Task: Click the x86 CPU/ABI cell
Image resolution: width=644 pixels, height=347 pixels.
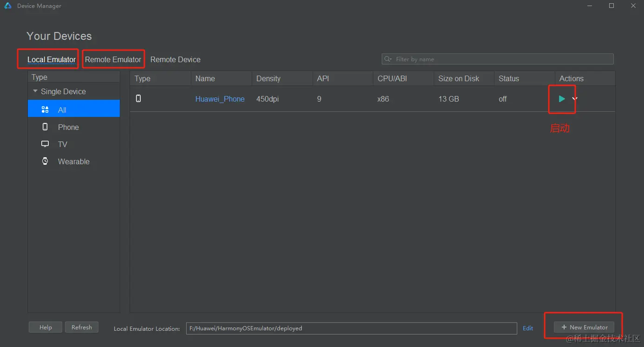Action: point(383,99)
